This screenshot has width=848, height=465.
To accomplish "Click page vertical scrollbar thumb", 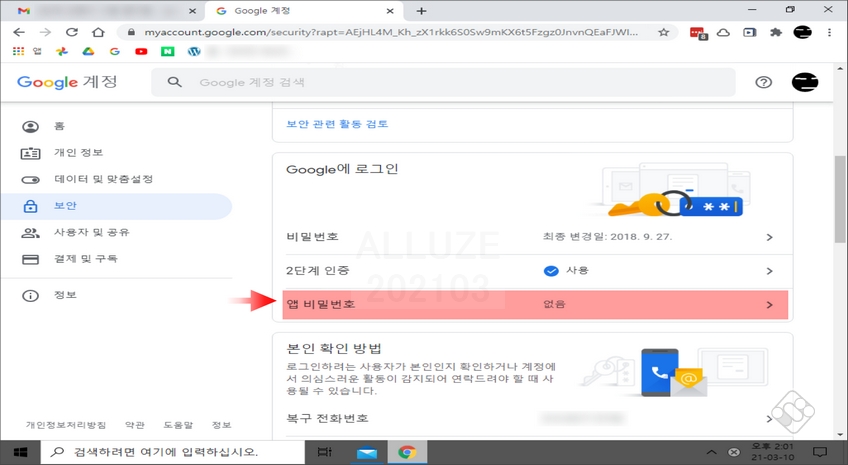I will tap(840, 199).
